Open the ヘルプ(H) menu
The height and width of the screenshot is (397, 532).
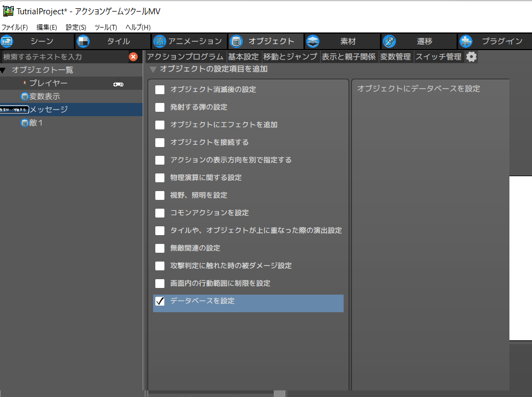(x=138, y=28)
